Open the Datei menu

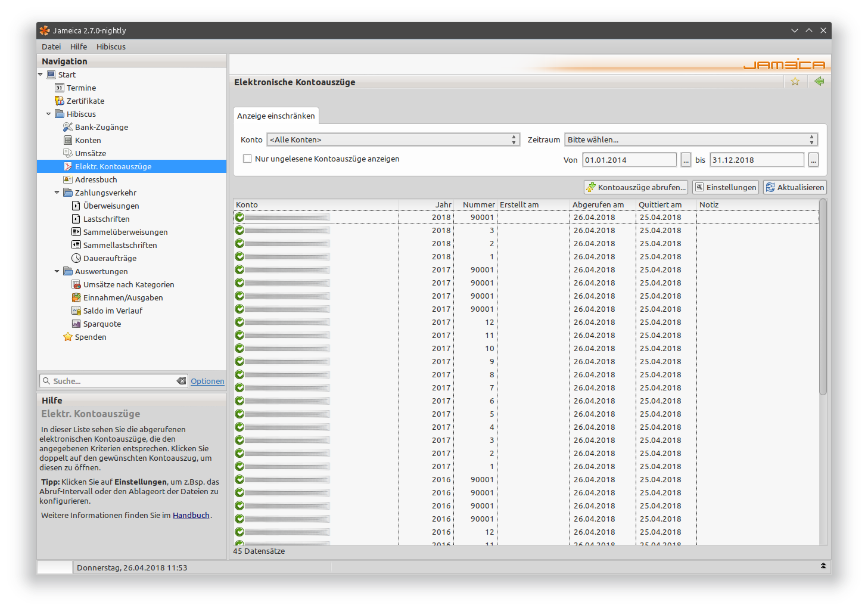(51, 46)
